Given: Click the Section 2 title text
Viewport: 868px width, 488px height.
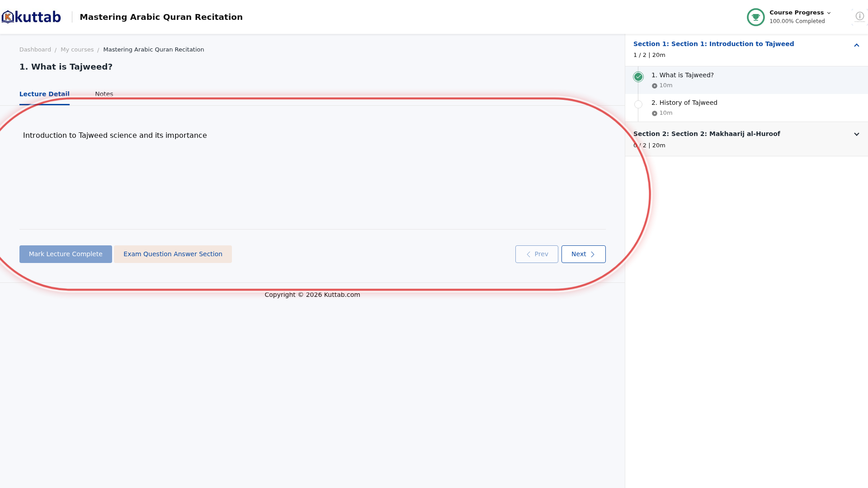Looking at the screenshot, I should click(x=707, y=134).
